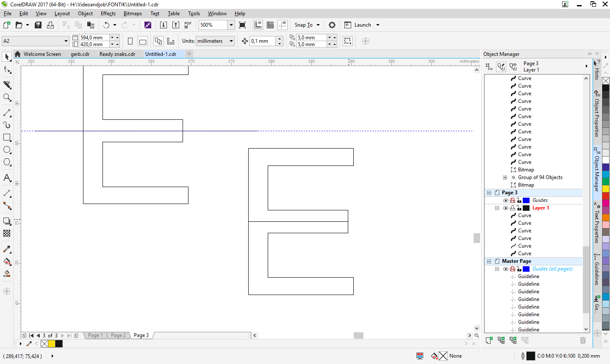Viewport: 610px width, 364px height.
Task: Click Publish to PDF icon
Action: pos(188,25)
